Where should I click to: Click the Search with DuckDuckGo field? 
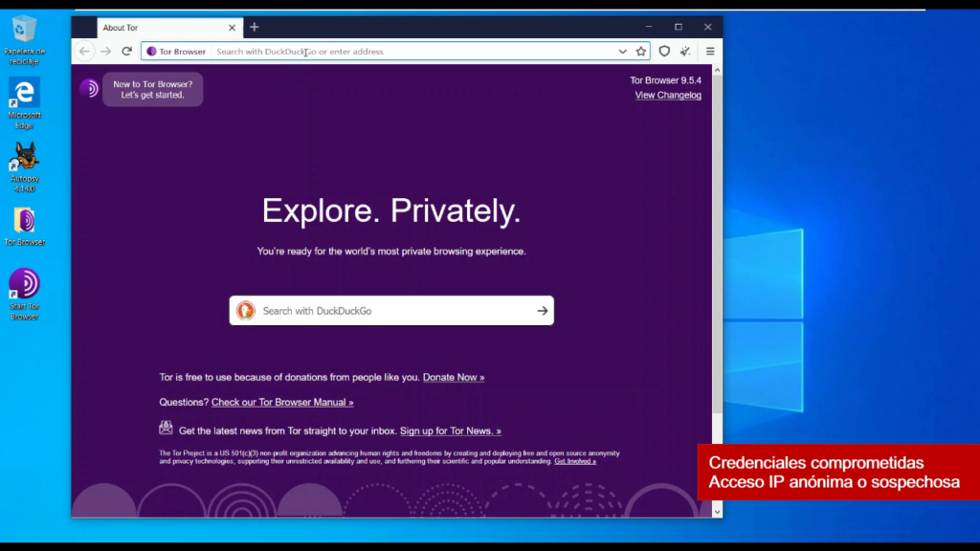pos(391,311)
